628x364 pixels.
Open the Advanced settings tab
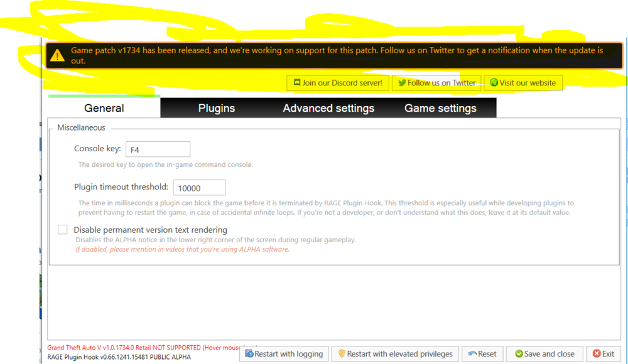point(328,108)
